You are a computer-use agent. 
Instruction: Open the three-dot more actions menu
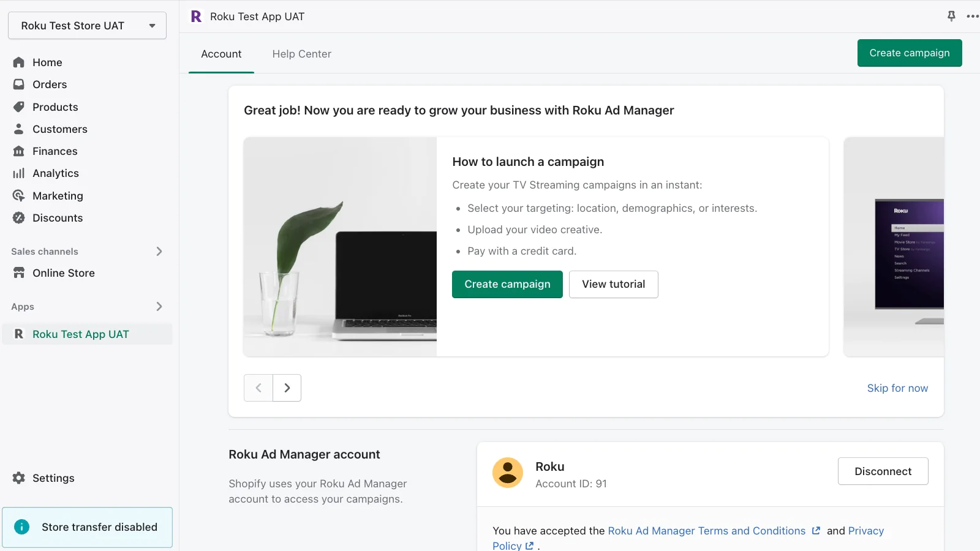point(972,17)
